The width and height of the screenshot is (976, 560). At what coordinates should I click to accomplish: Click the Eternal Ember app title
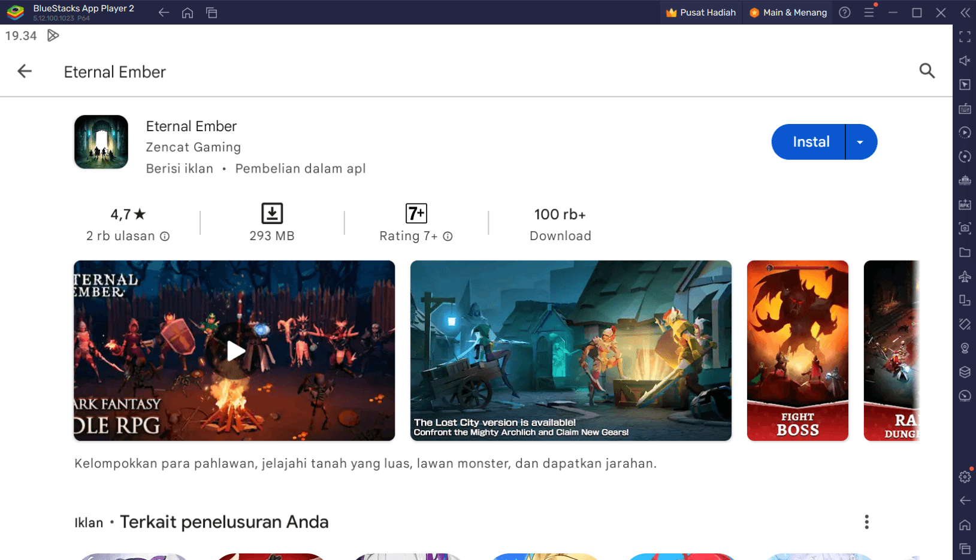pos(192,126)
